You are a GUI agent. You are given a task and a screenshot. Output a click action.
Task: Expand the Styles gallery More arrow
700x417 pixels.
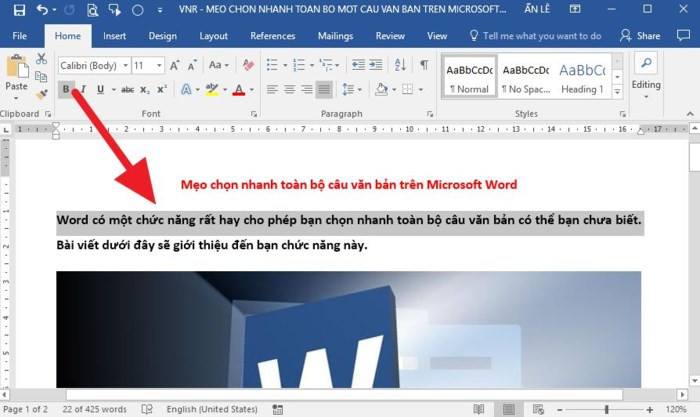point(617,92)
